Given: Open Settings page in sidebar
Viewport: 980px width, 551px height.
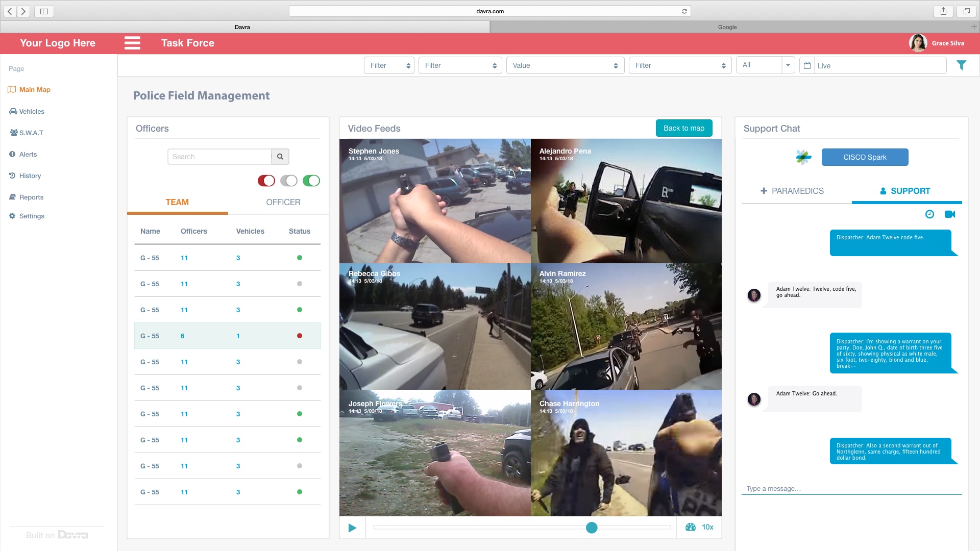Looking at the screenshot, I should tap(27, 216).
